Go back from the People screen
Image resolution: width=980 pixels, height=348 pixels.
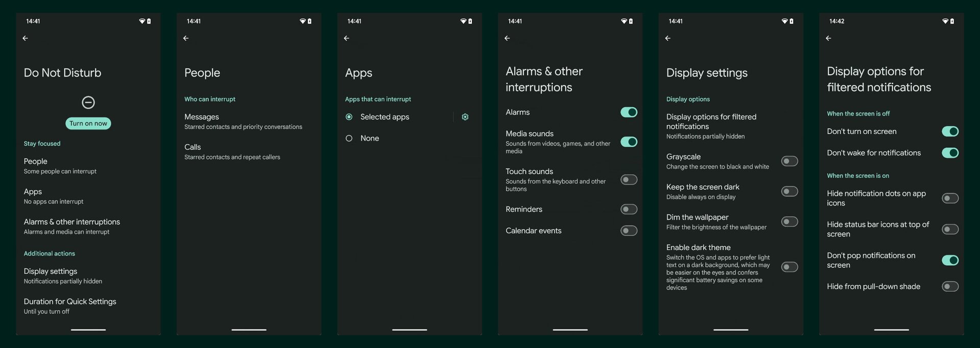tap(186, 38)
